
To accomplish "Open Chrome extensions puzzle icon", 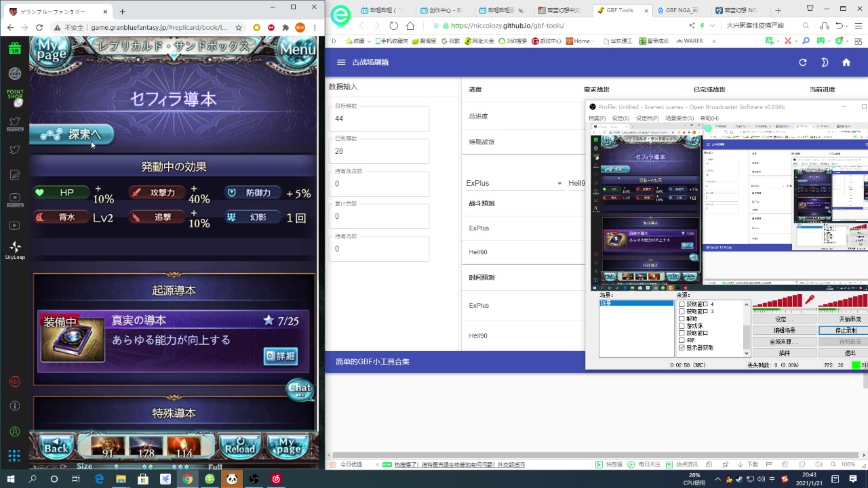I will tap(285, 27).
